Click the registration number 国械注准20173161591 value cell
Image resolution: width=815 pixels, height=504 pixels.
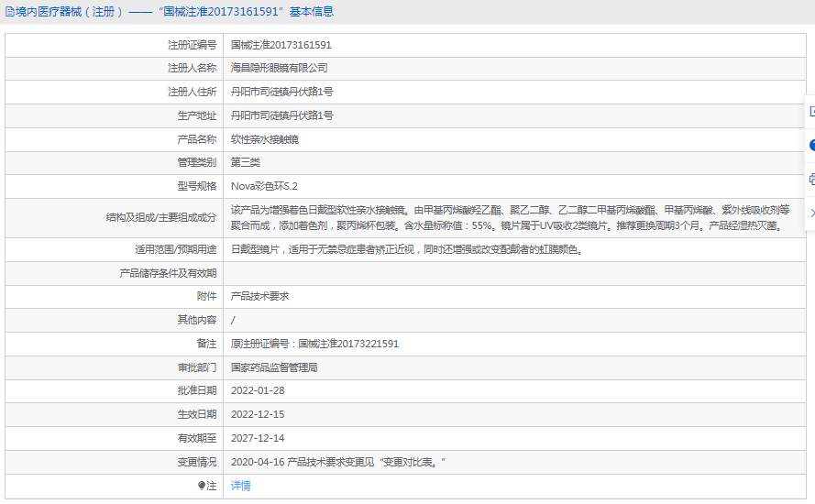click(281, 45)
